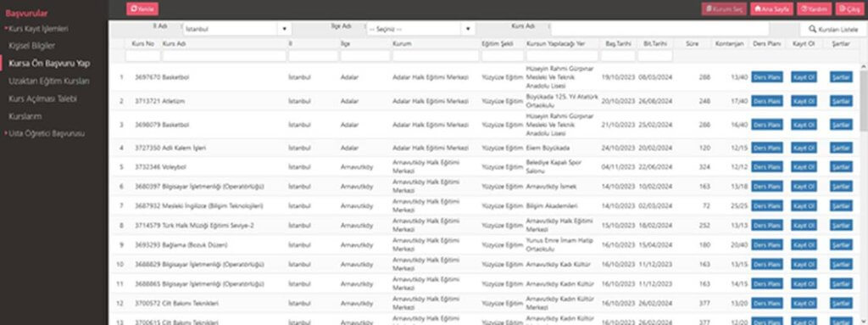Viewport: 868px width, 325px height.
Task: Click Kursun Yapılacağı Yer filter box
Action: tap(563, 55)
